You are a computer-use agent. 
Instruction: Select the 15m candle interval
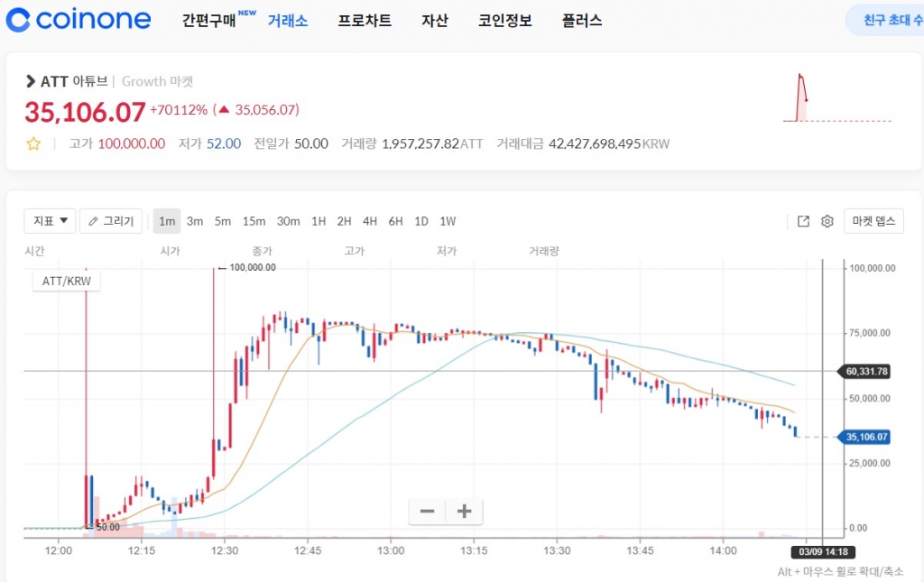(x=254, y=220)
